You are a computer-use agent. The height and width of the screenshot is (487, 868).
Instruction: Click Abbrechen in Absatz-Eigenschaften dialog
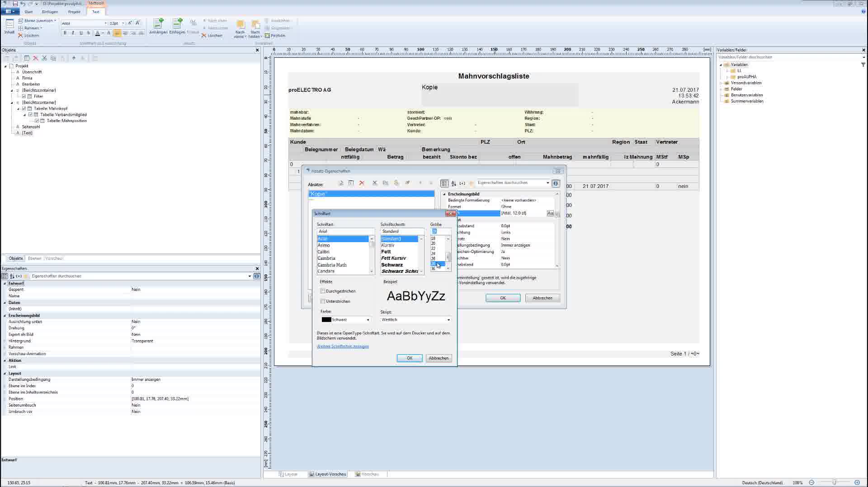click(542, 298)
